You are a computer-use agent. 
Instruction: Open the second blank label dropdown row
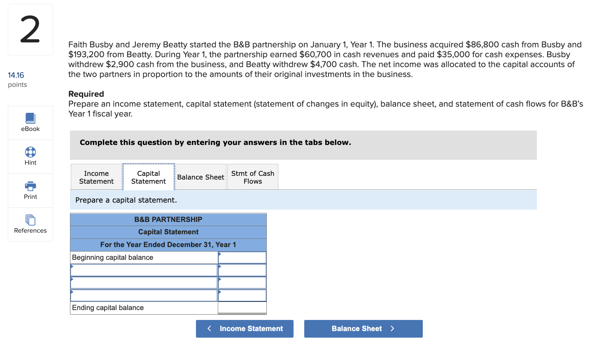pos(144,282)
